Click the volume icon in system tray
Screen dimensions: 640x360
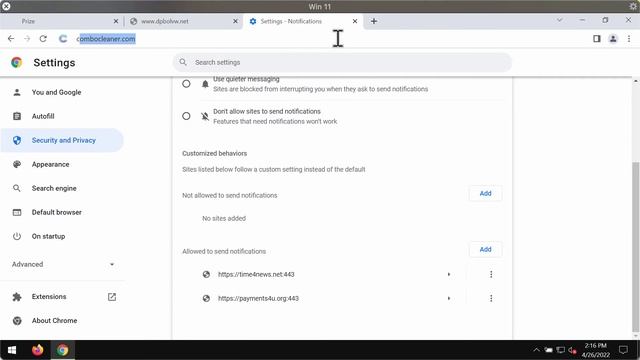point(572,350)
